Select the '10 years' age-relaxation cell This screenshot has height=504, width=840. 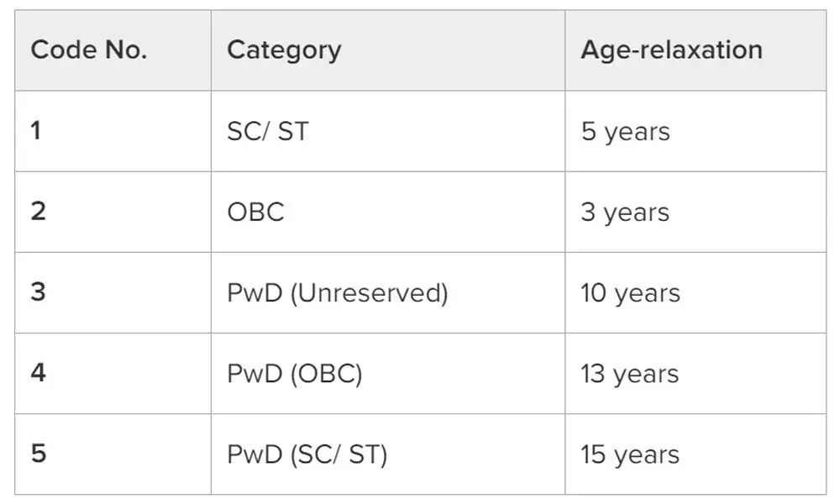point(630,293)
